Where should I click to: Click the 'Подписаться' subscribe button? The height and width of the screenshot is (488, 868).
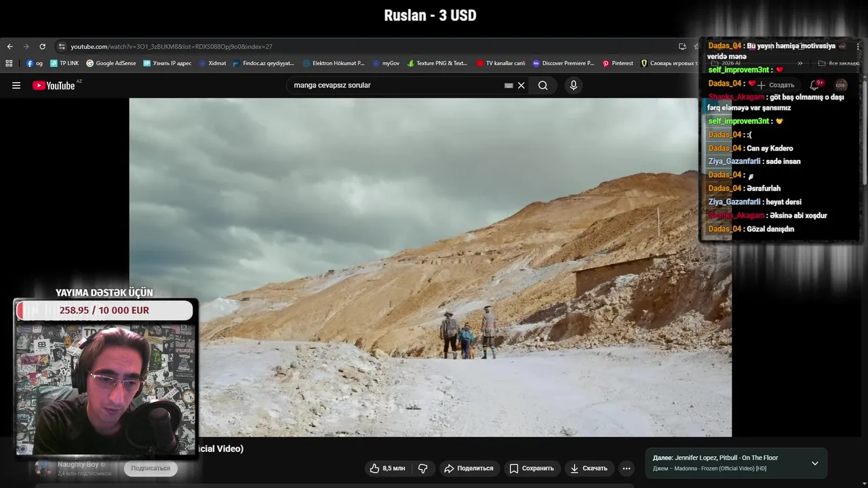pyautogui.click(x=151, y=468)
